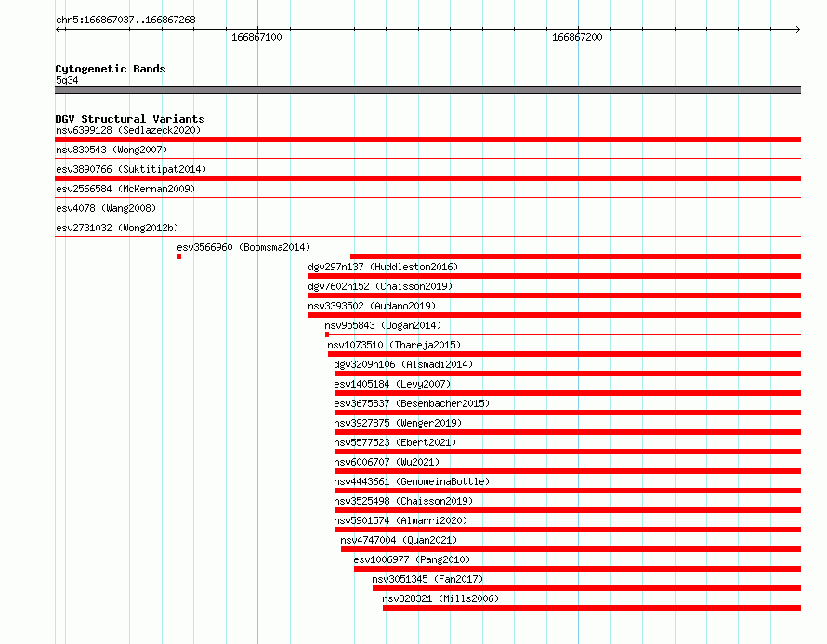
Task: Open the dgv297n137 (Huddleston2016) variant
Action: click(x=383, y=267)
